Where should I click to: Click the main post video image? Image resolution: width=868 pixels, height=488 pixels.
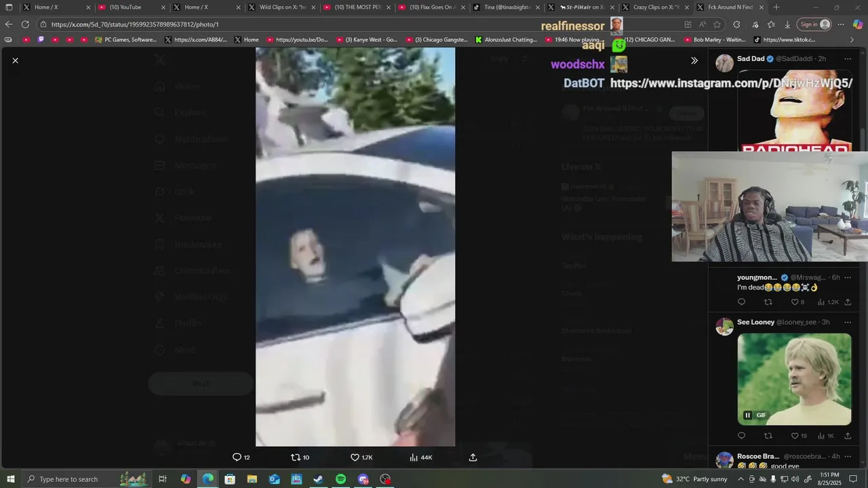click(355, 247)
